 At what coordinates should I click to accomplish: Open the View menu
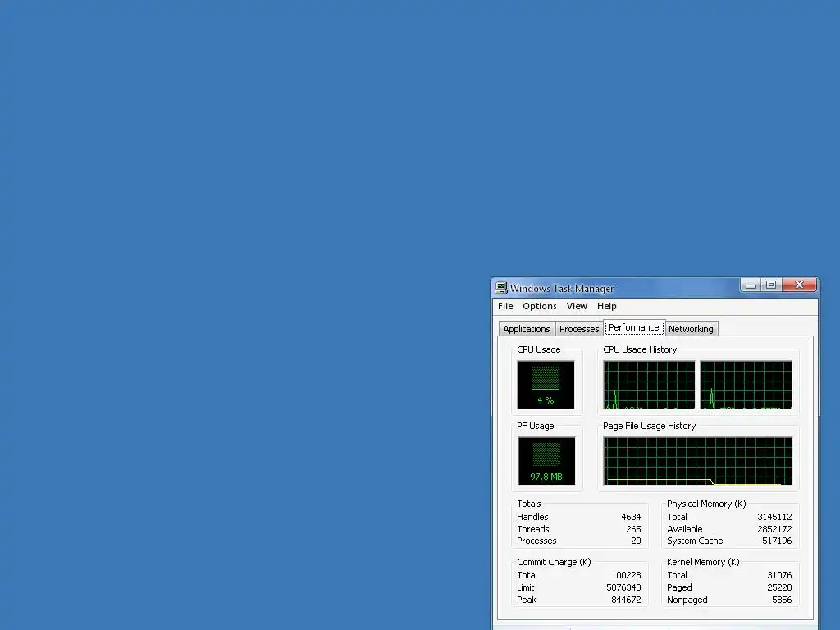point(577,306)
